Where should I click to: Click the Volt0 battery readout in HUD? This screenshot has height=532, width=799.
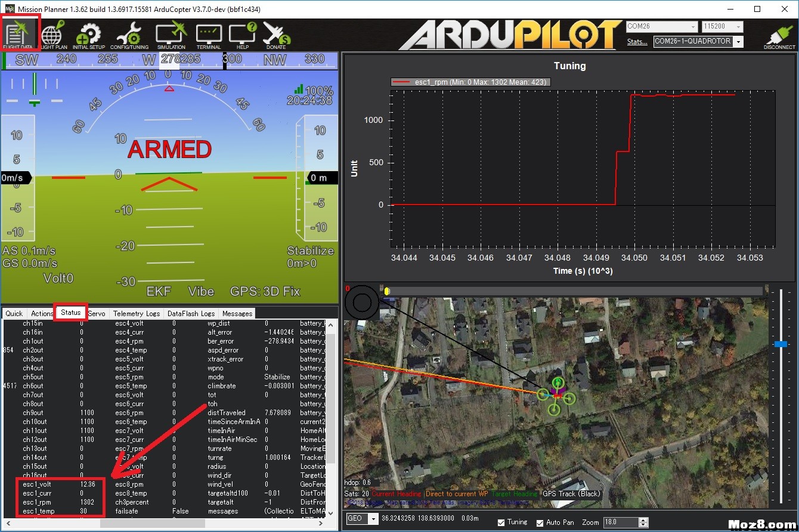58,278
